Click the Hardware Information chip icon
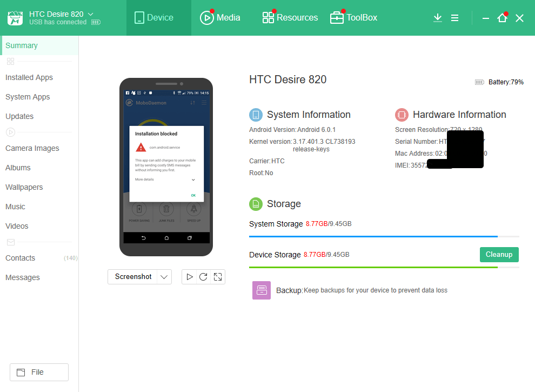This screenshot has width=535, height=392. tap(402, 115)
